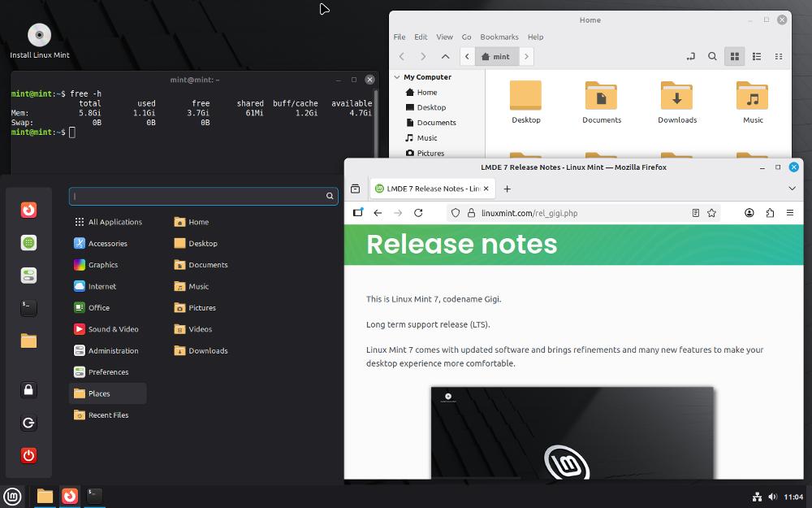Click path bar right chevron in Files
Viewport: 812px width, 508px height.
[526, 57]
